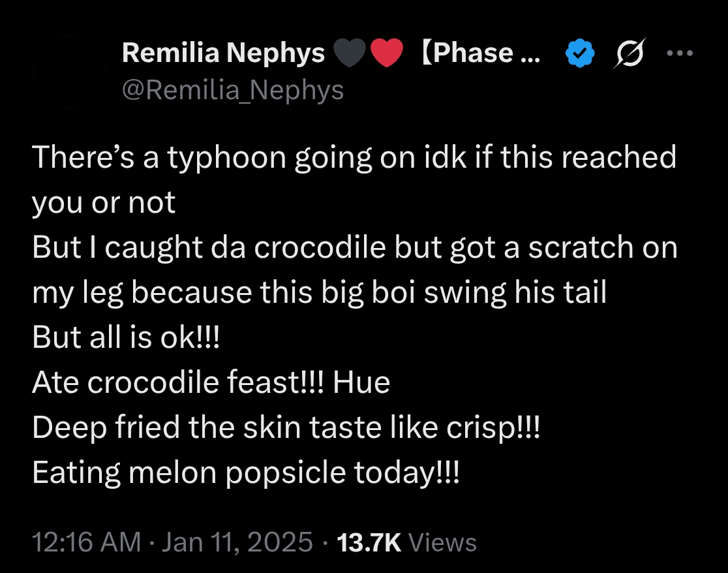Screen dimensions: 728x573
Task: Click the "Eating melon popsicle today!!!" line
Action: click(246, 472)
